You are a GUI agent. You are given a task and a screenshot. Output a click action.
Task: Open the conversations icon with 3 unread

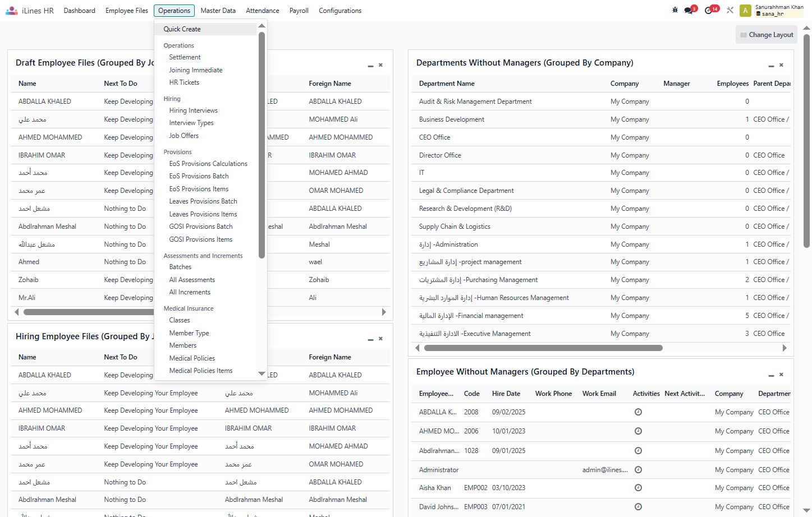click(x=690, y=10)
